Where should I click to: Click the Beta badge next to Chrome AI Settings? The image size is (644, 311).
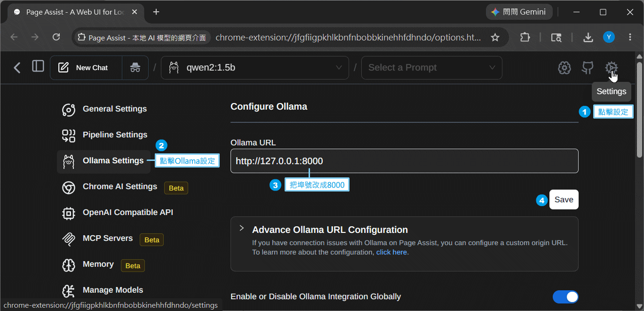176,188
